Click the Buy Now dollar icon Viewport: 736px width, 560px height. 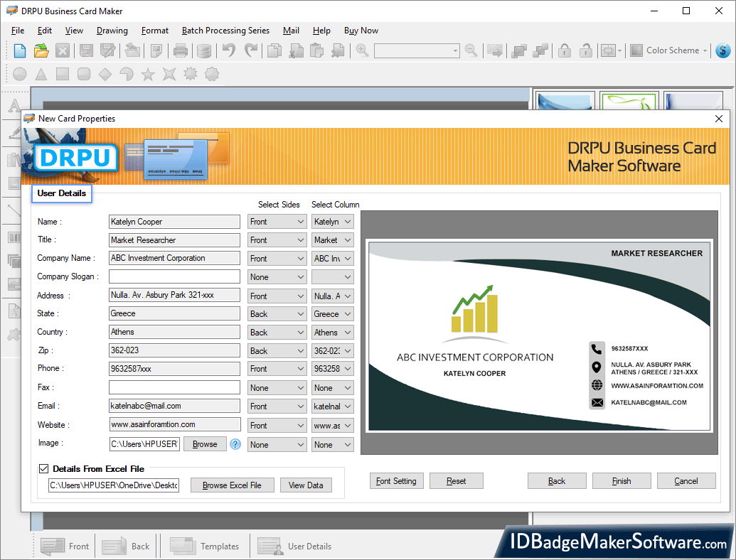pos(724,50)
